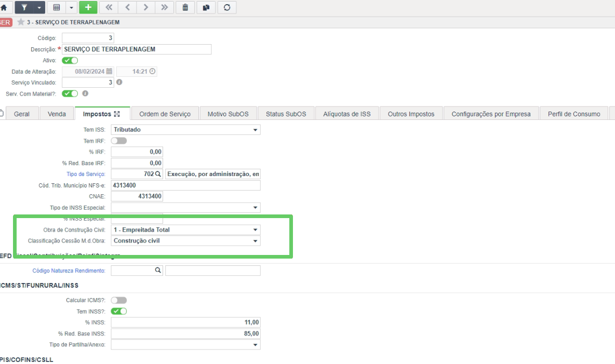The width and height of the screenshot is (615, 364).
Task: Open the Status SubOS tab
Action: coord(286,114)
